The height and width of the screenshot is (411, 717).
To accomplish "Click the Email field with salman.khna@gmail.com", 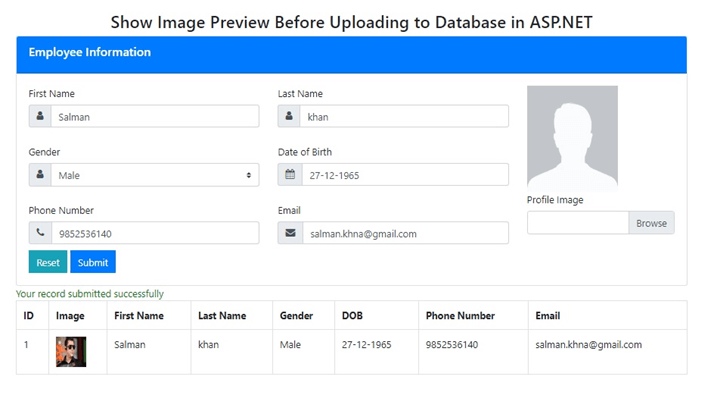I will point(406,233).
